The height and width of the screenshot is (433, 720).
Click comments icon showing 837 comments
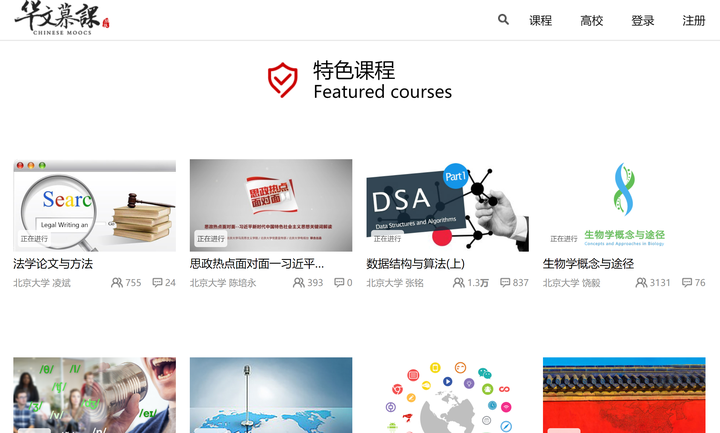click(x=505, y=282)
